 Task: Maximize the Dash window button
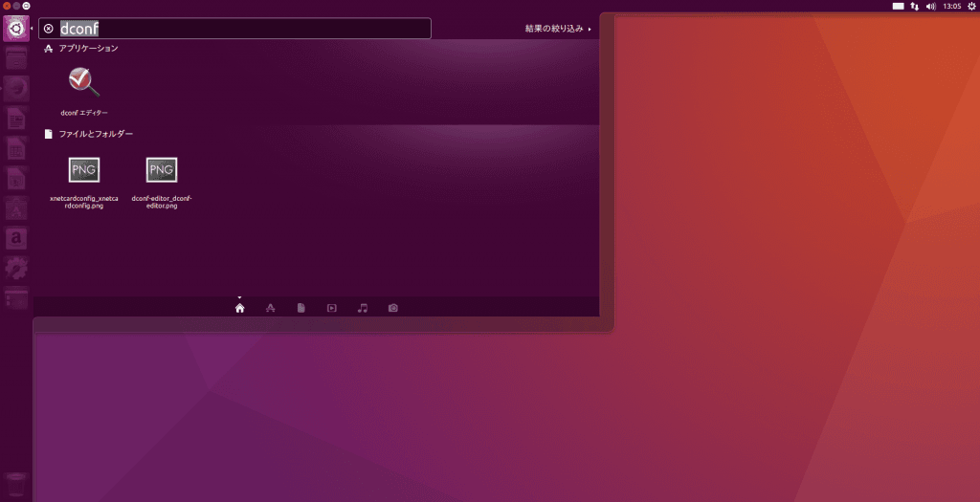(26, 6)
